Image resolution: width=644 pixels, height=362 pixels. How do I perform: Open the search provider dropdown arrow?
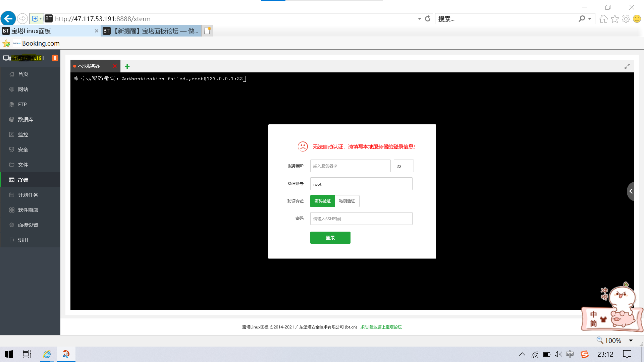pos(590,19)
